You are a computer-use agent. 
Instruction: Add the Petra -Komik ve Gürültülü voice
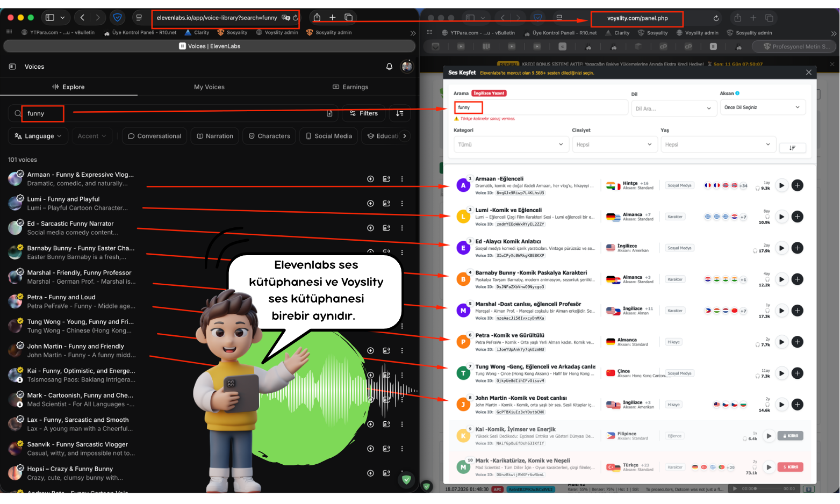pos(798,342)
